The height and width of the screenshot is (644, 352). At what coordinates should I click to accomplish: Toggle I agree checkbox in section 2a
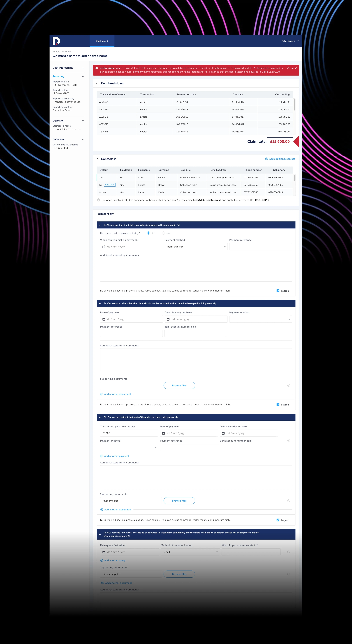coord(278,404)
